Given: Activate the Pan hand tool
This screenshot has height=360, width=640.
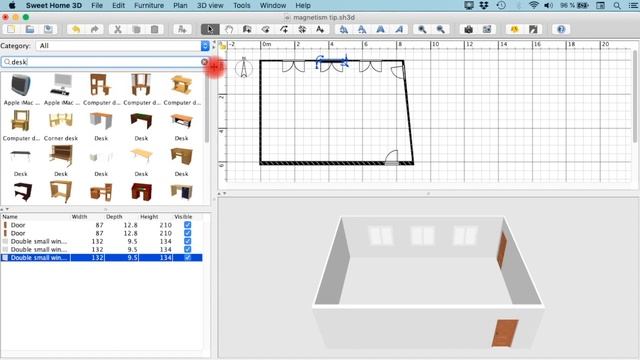Looking at the screenshot, I should click(229, 29).
